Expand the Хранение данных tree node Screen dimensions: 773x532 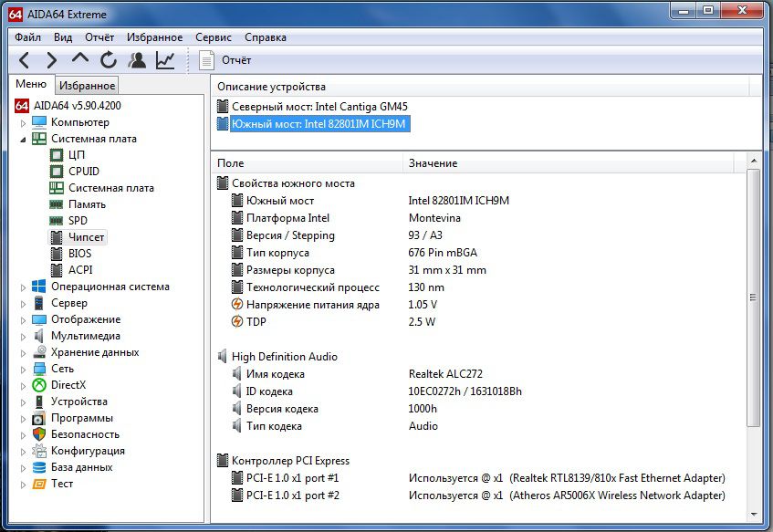(x=23, y=353)
